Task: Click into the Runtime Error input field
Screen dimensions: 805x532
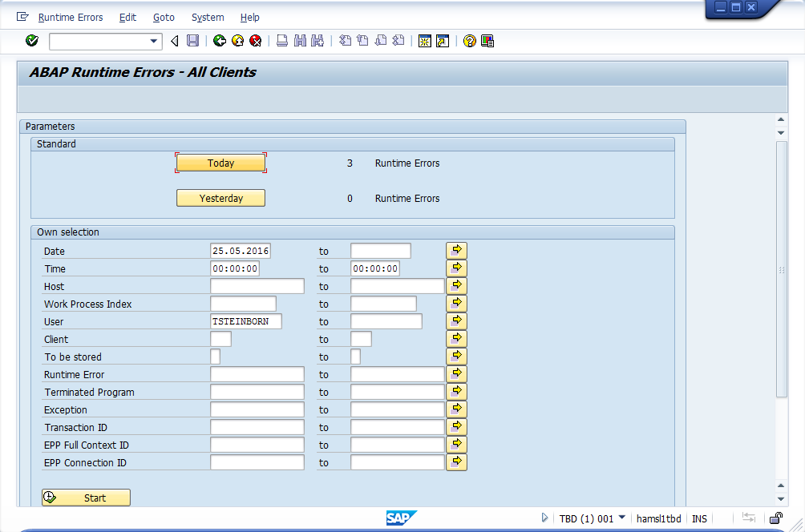Action: 257,375
